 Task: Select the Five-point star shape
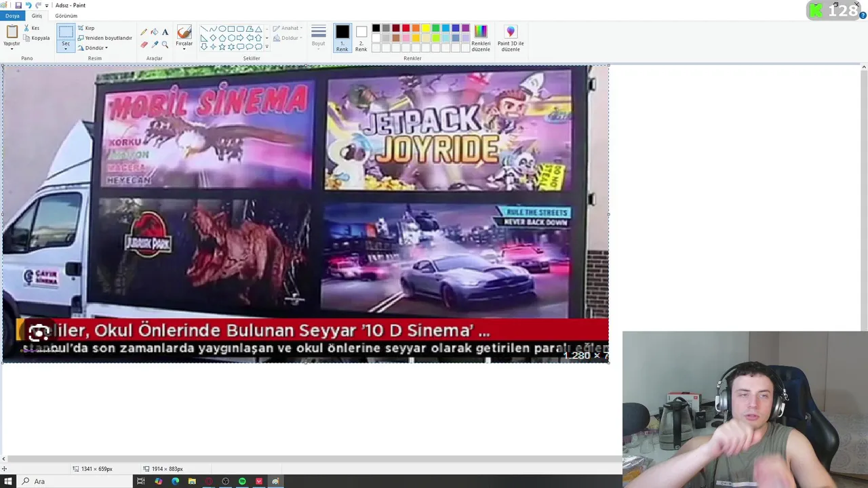click(x=222, y=47)
